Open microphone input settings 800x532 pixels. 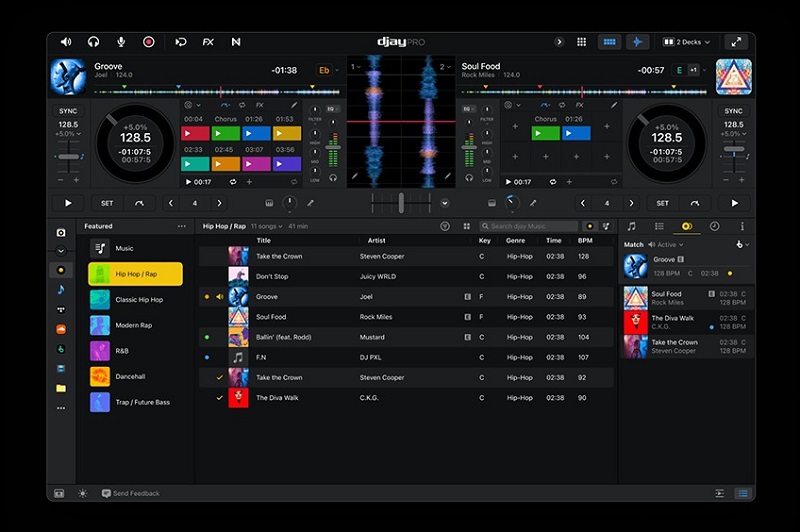coord(121,42)
